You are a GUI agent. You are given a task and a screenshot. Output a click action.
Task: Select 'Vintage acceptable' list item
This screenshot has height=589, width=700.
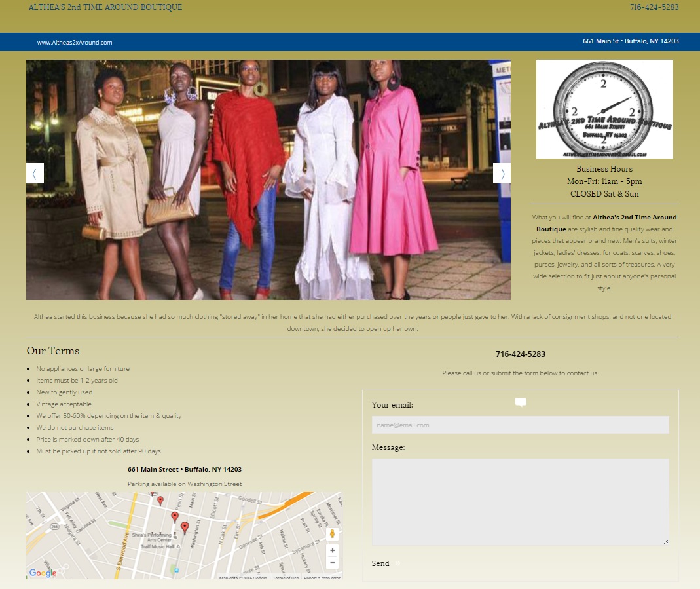[x=64, y=404]
